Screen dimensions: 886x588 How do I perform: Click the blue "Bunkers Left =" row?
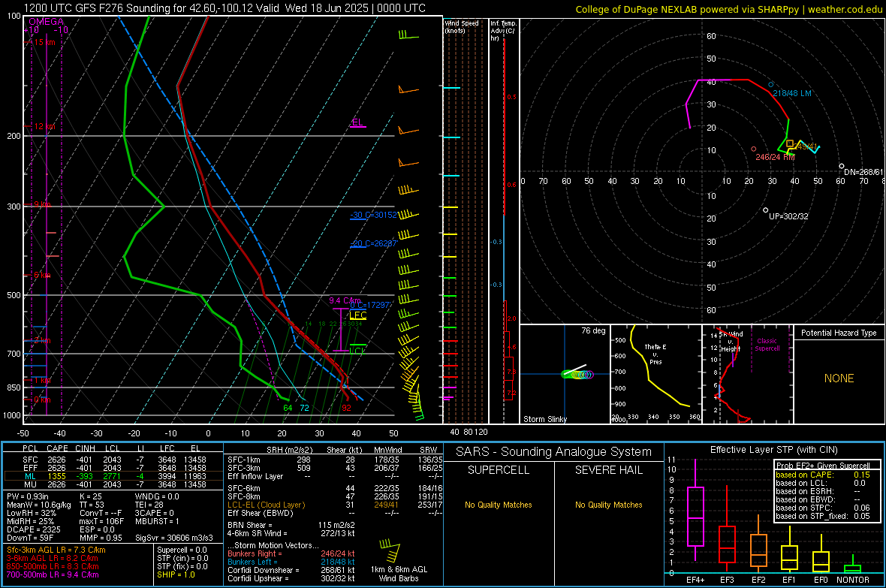(291, 562)
